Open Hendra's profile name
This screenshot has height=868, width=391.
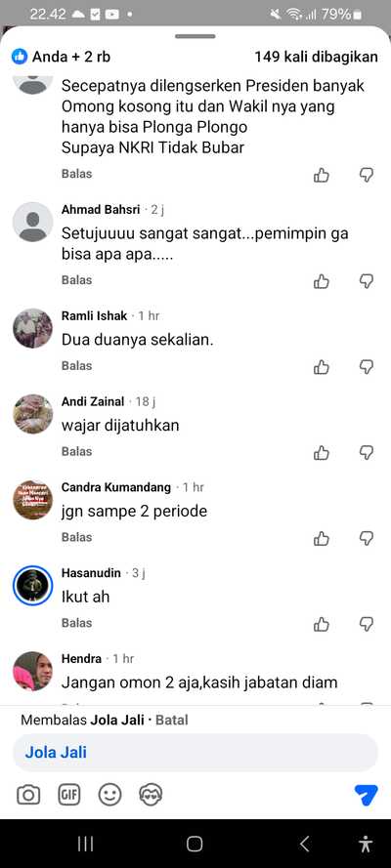(81, 659)
